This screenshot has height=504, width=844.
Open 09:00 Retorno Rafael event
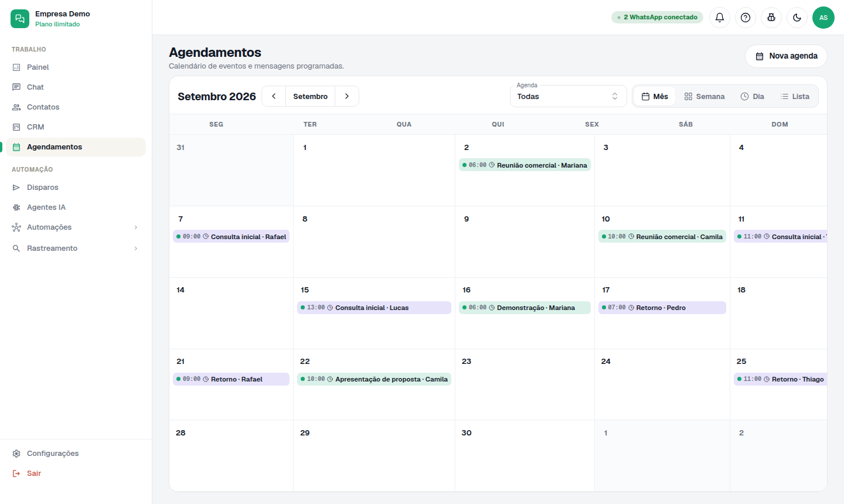click(231, 379)
